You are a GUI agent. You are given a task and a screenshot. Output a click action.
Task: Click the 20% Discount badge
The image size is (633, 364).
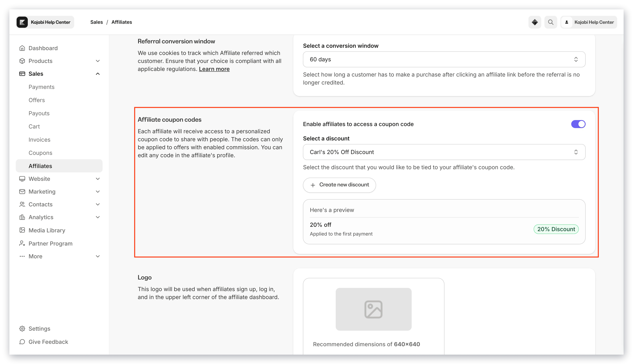coord(556,229)
